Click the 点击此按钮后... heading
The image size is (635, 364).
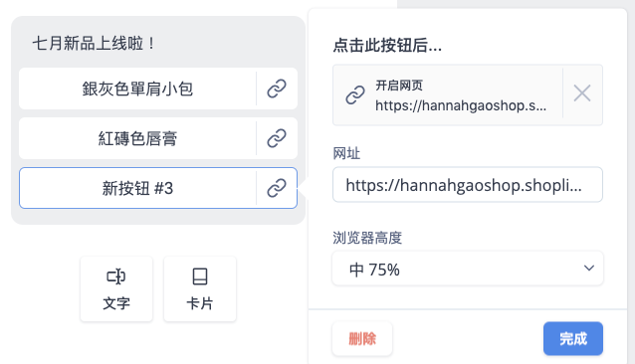387,46
